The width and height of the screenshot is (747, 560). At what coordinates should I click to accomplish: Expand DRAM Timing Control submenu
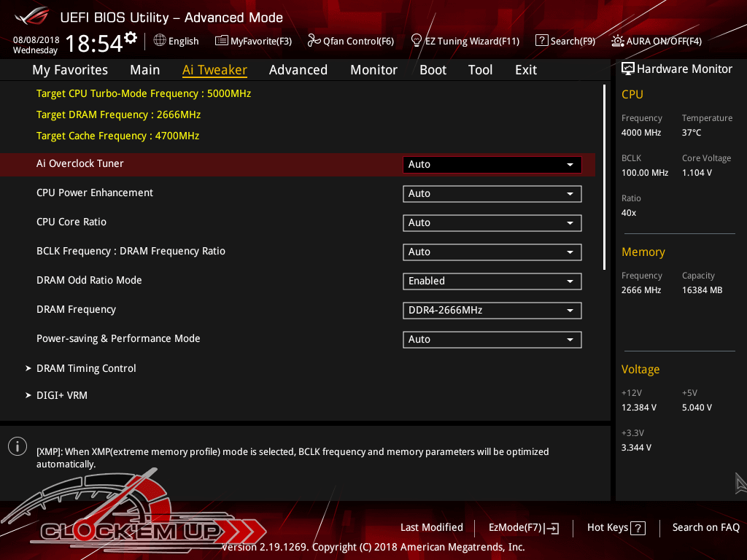pyautogui.click(x=86, y=368)
